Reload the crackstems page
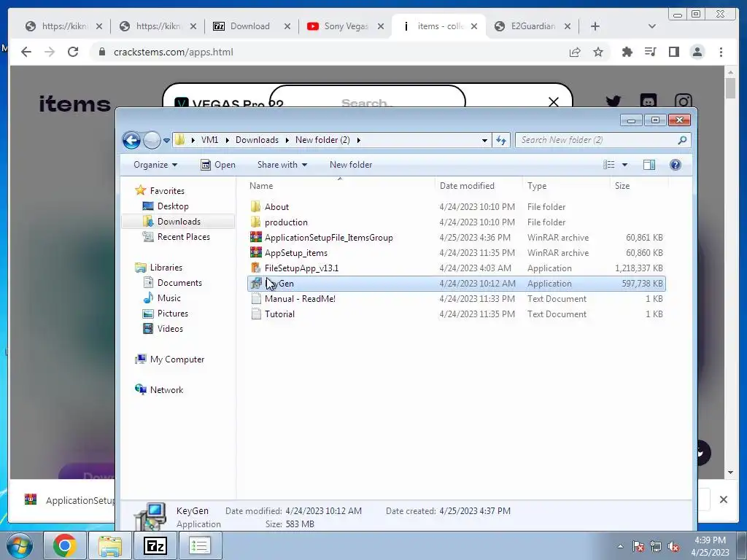 [73, 52]
